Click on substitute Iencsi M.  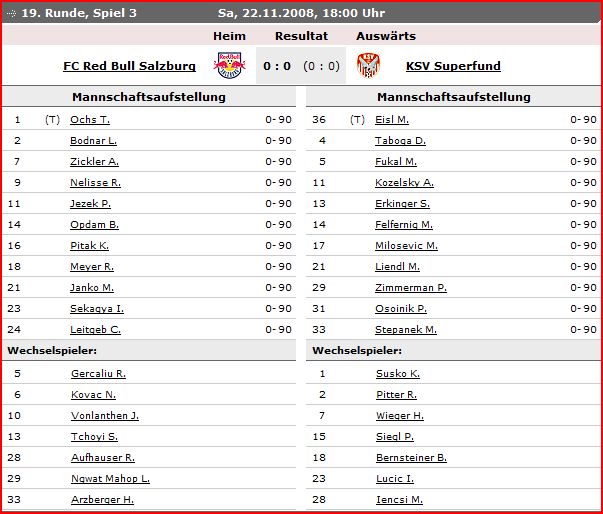399,499
